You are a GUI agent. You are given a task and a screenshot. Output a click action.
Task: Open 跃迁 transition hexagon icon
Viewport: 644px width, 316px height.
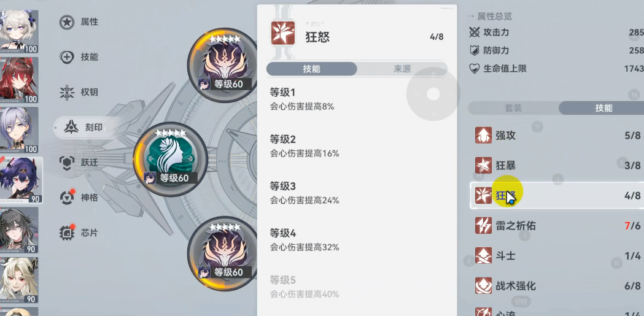point(67,163)
